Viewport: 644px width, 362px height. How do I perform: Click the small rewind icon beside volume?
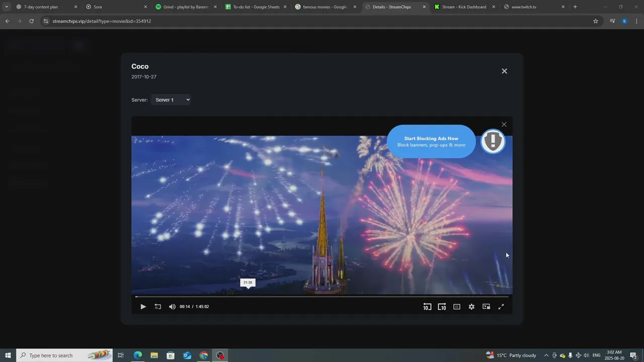click(x=157, y=307)
